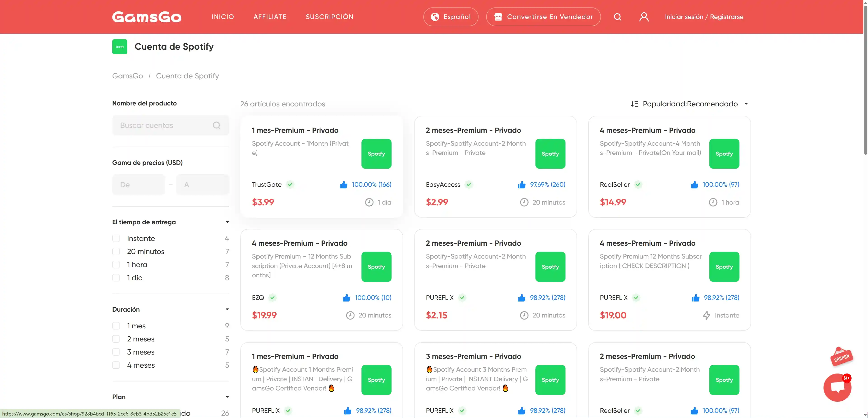Click magnifier icon in Buscar cuentas field
Screen dimensions: 868x418
point(216,125)
